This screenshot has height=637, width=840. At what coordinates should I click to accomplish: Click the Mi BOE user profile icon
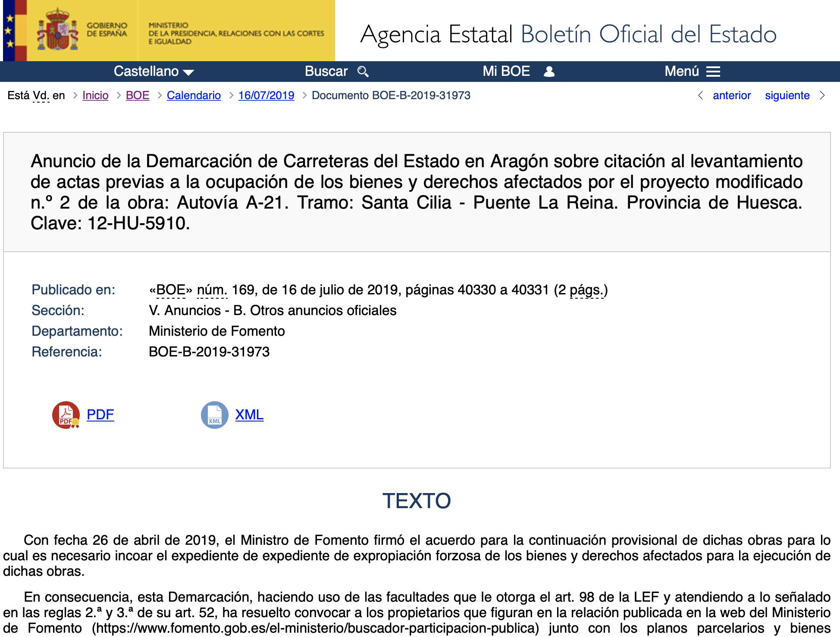click(549, 72)
